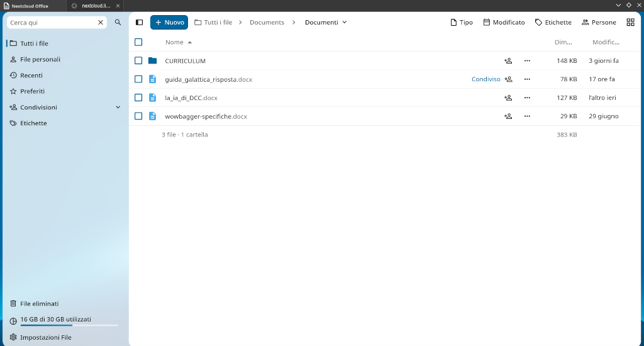644x346 pixels.
Task: Check the guida_galattica_risposta.docx checkbox
Action: 138,79
